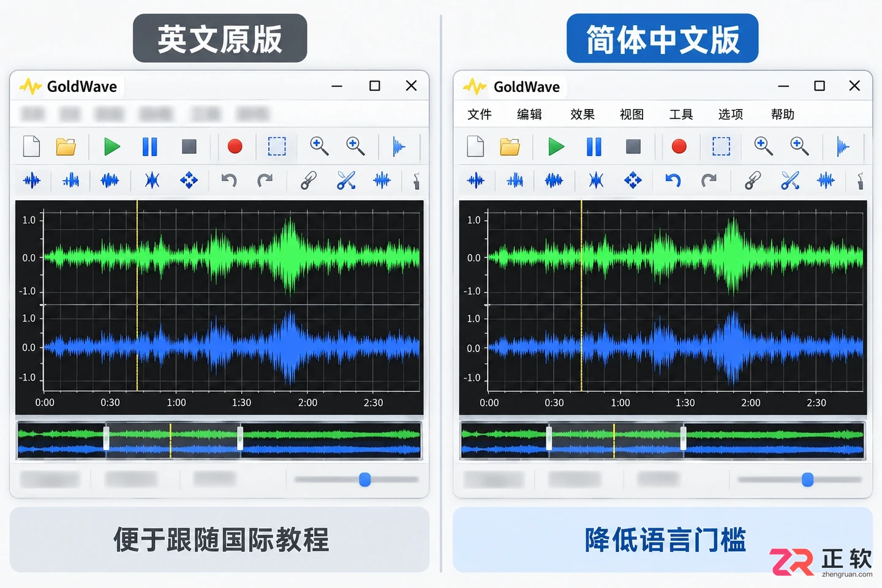The width and height of the screenshot is (882, 588).
Task: Start playback with green Play in Chinese window
Action: [x=556, y=146]
